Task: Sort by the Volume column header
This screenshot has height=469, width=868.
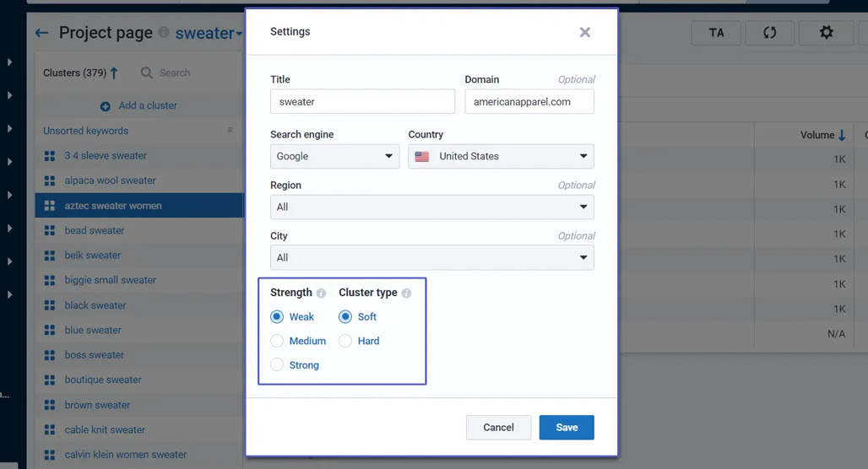Action: tap(822, 135)
